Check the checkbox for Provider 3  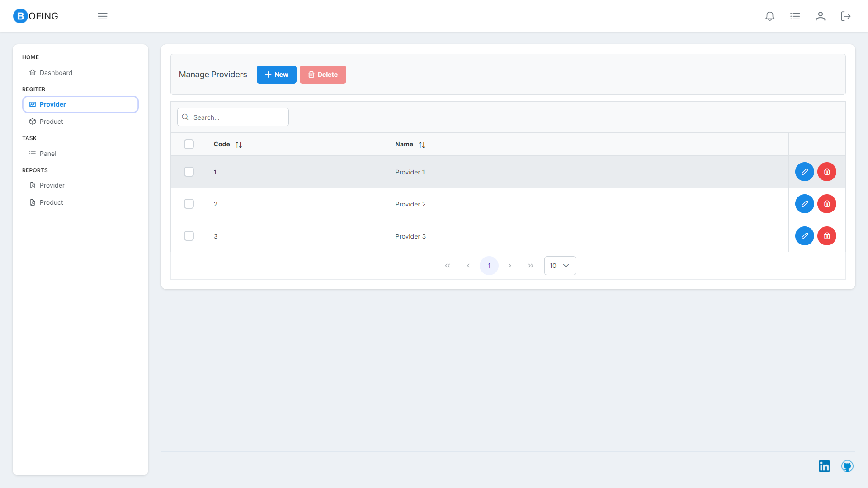pos(189,235)
